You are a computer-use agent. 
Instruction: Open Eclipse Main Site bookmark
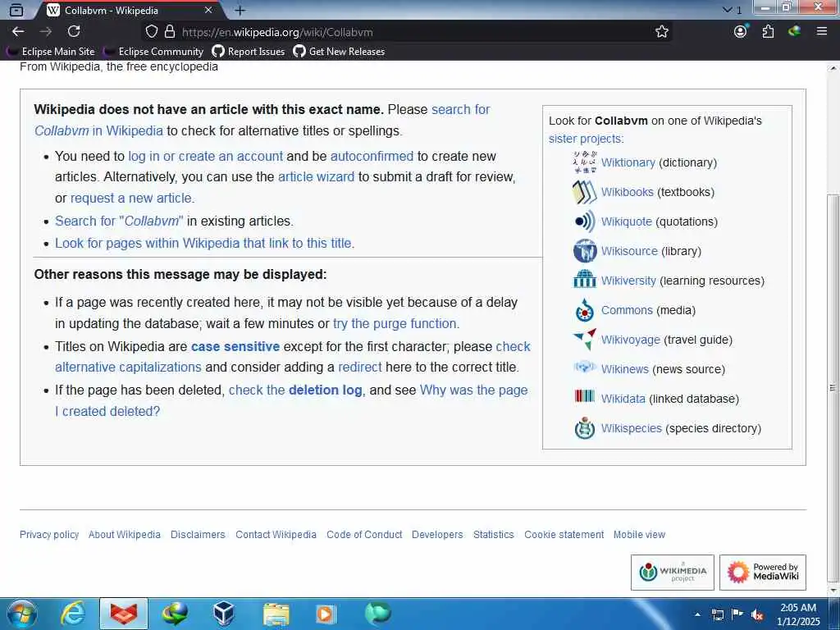51,52
